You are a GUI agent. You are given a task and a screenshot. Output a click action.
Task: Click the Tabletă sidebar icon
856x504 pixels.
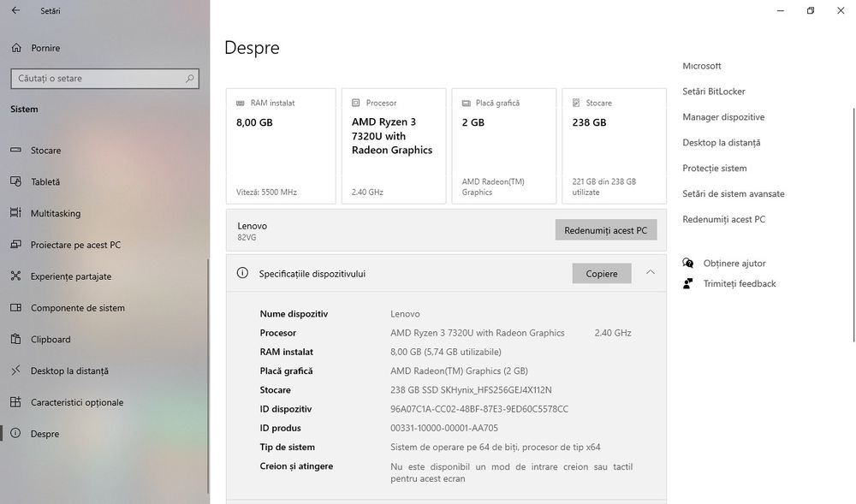[x=15, y=181]
